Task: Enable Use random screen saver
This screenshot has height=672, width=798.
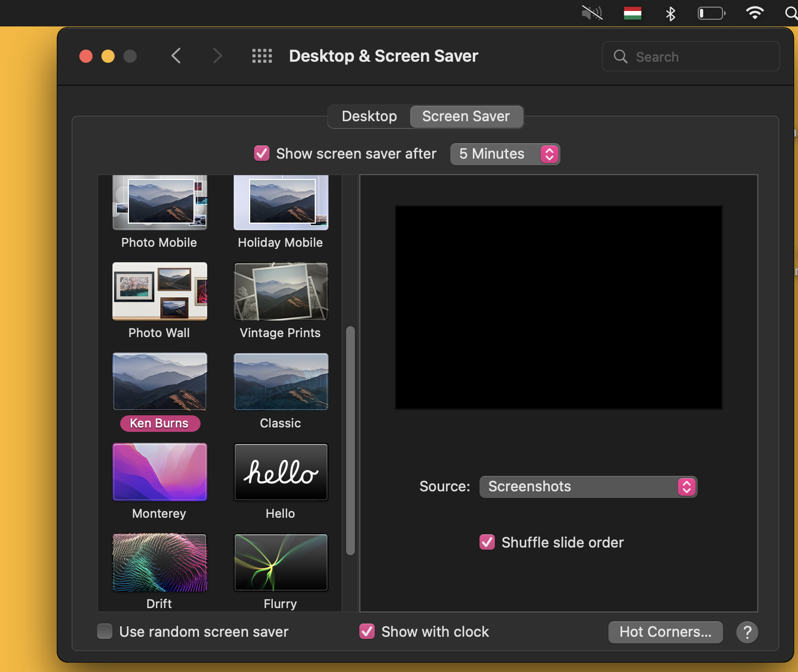Action: click(x=105, y=631)
